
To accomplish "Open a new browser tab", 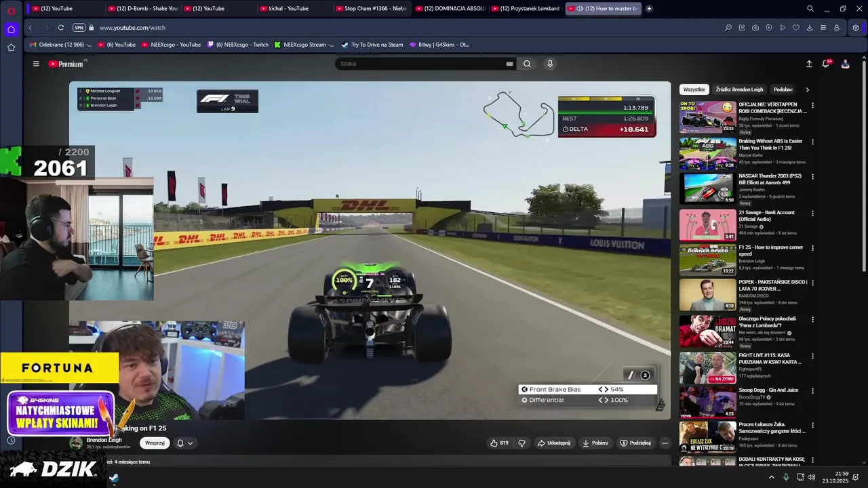I will [x=649, y=9].
